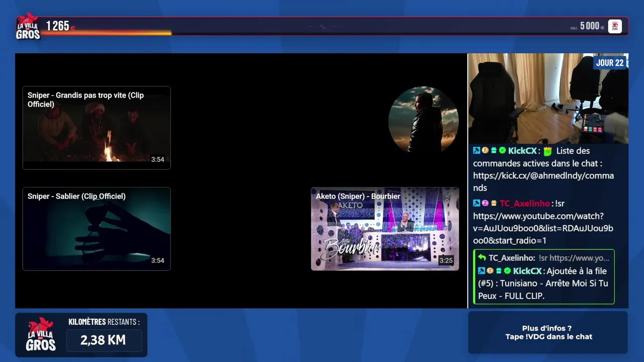Click the 5 000 € goal amount

coord(592,26)
